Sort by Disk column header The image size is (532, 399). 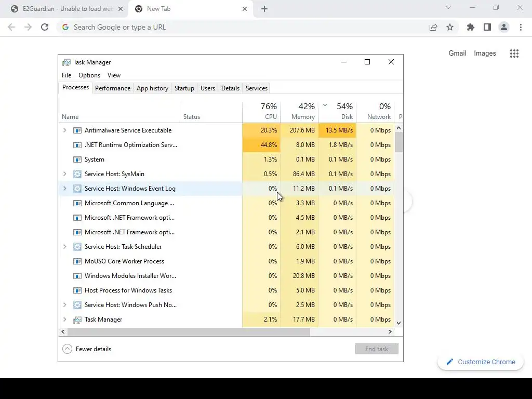[x=338, y=112]
